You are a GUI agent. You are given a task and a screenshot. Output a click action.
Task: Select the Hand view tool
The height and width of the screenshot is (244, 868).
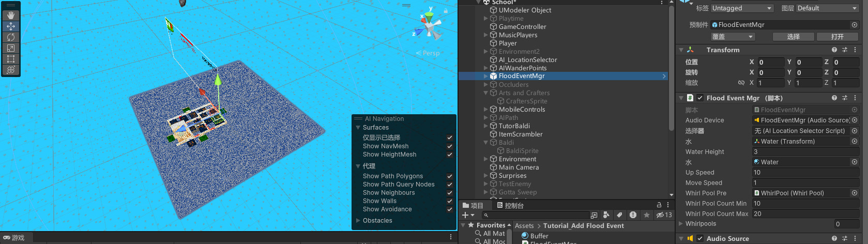pos(10,16)
